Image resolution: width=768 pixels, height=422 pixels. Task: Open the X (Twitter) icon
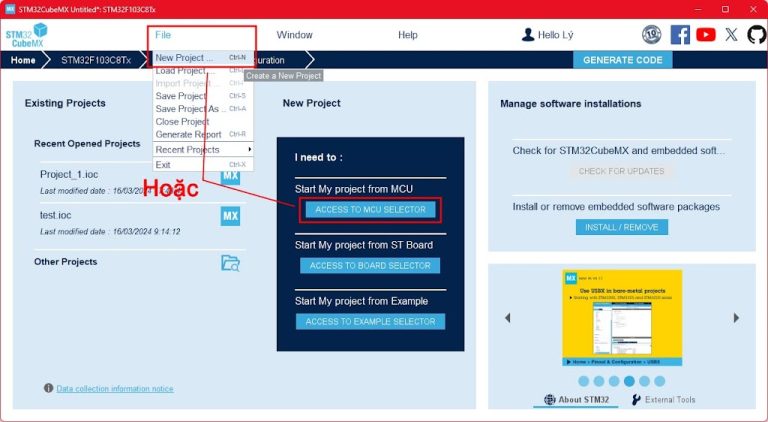pos(731,34)
